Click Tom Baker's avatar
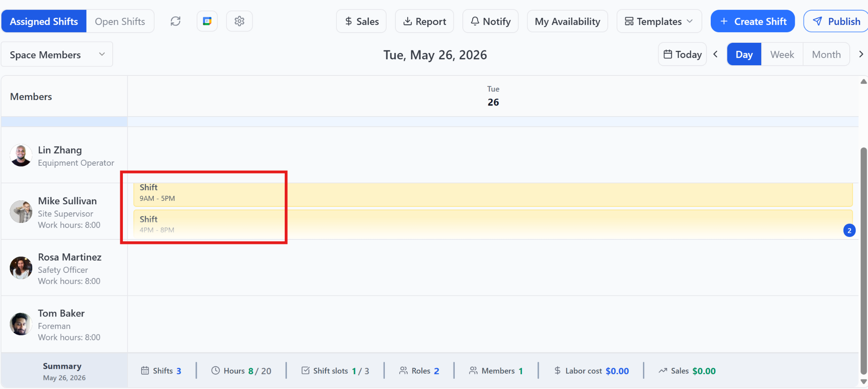 pyautogui.click(x=21, y=324)
